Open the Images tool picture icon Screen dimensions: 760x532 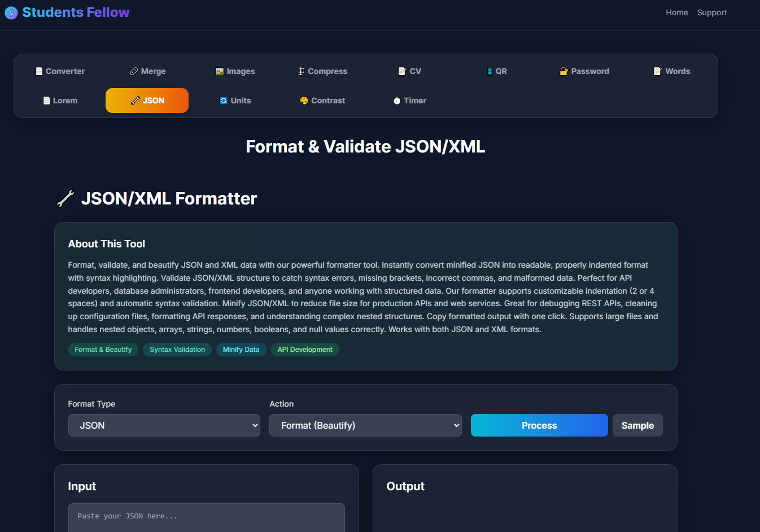pos(220,71)
